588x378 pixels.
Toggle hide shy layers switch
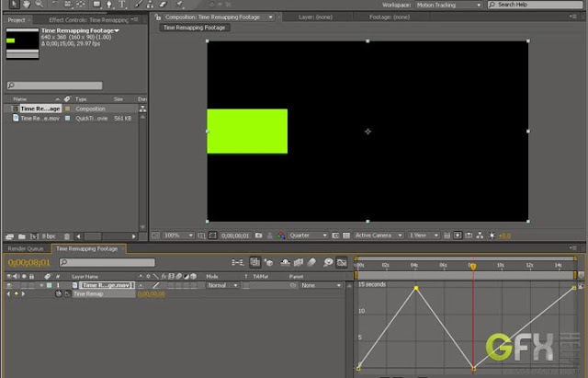(x=285, y=262)
